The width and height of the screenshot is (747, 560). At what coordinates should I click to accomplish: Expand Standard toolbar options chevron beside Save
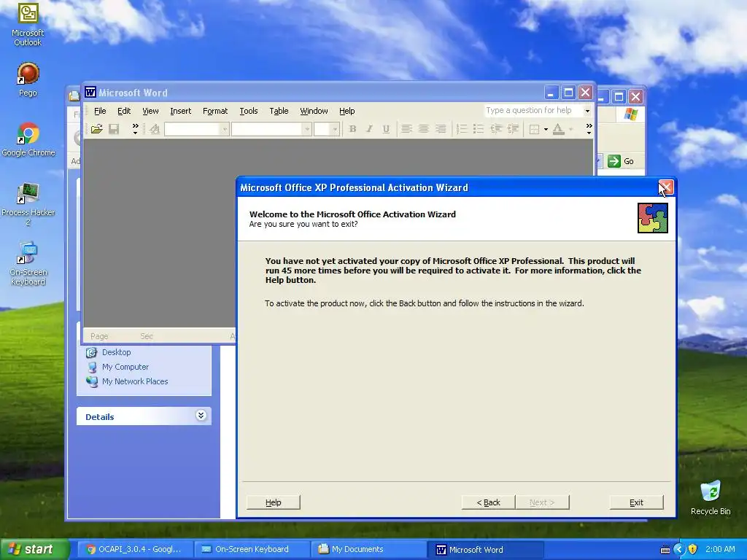(135, 128)
